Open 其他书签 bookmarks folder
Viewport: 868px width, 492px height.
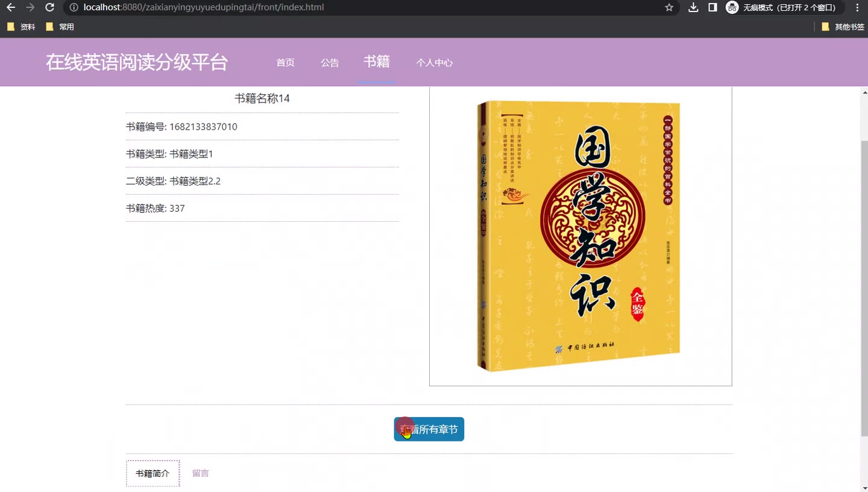pos(843,27)
